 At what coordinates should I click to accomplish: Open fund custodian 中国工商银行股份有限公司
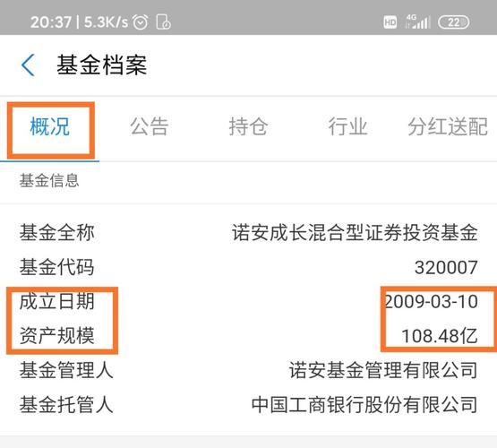pyautogui.click(x=364, y=405)
